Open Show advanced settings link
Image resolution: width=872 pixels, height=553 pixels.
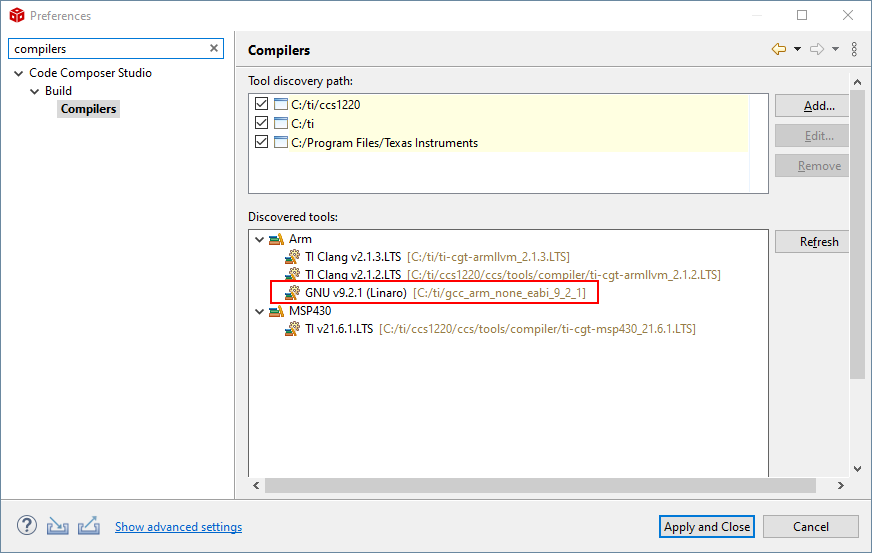[x=178, y=527]
